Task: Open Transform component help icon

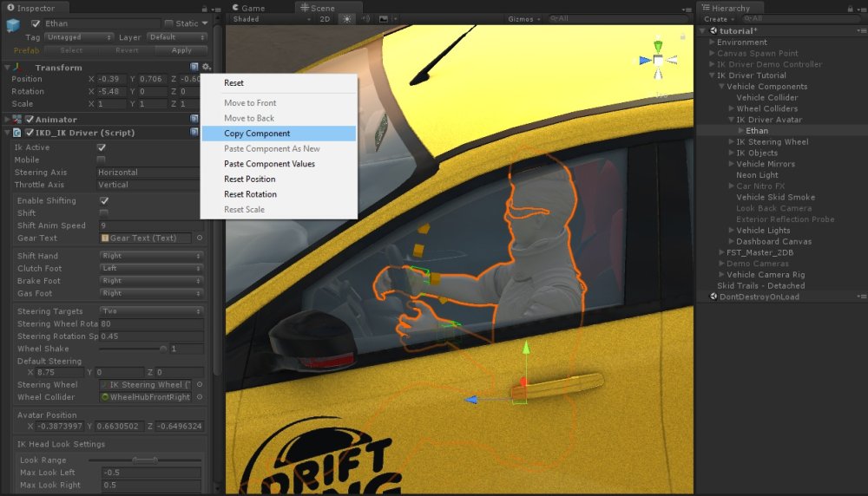Action: 194,67
